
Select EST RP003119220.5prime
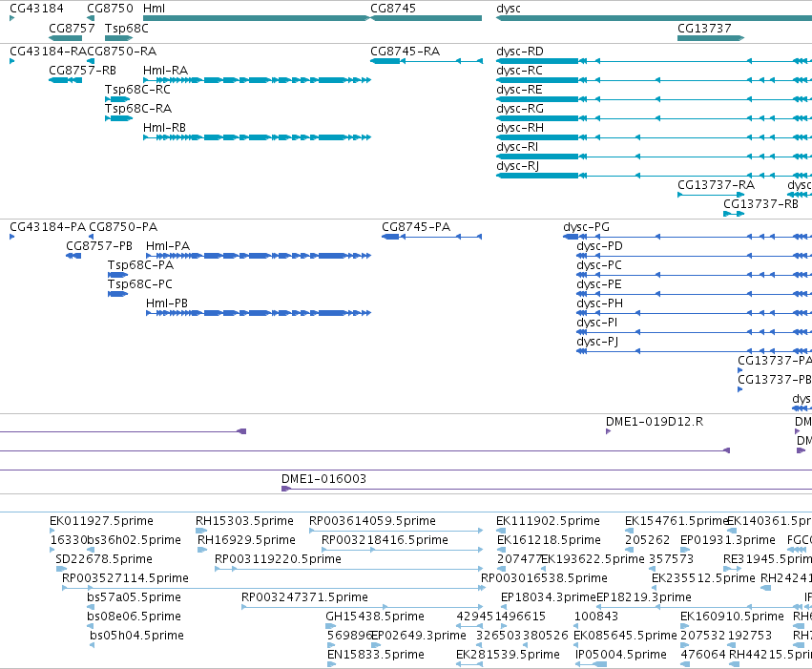349,569
